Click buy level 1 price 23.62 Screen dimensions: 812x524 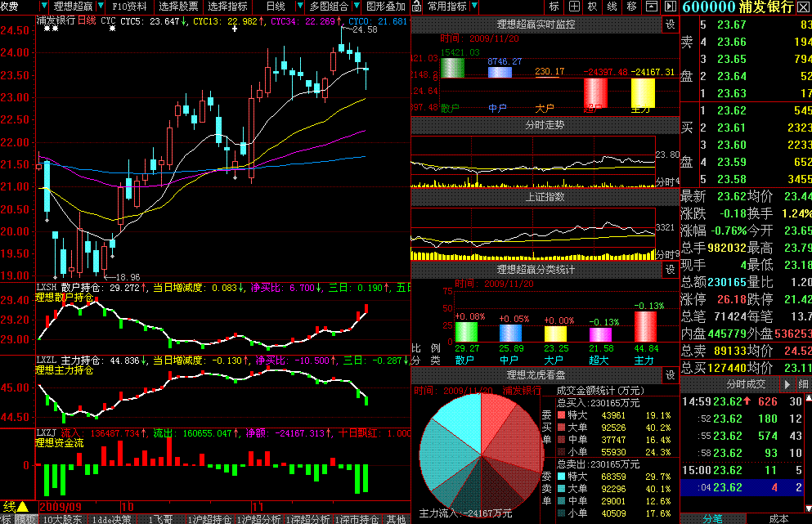coord(731,110)
